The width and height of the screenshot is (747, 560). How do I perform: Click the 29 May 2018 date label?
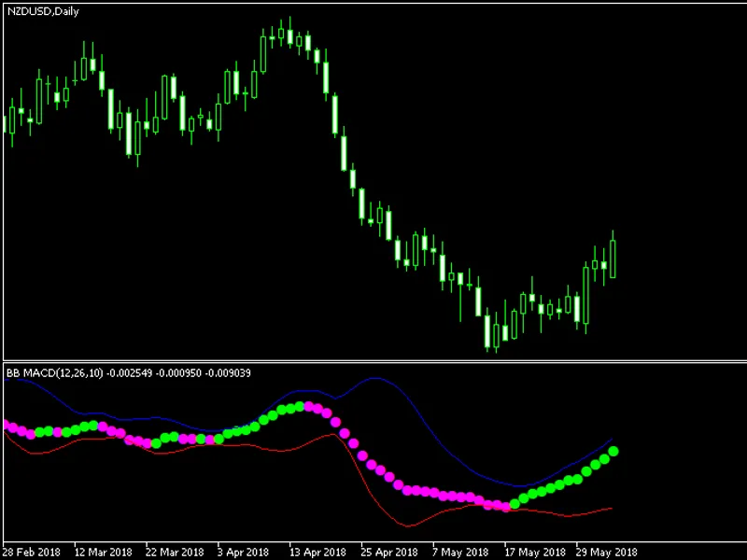[606, 553]
